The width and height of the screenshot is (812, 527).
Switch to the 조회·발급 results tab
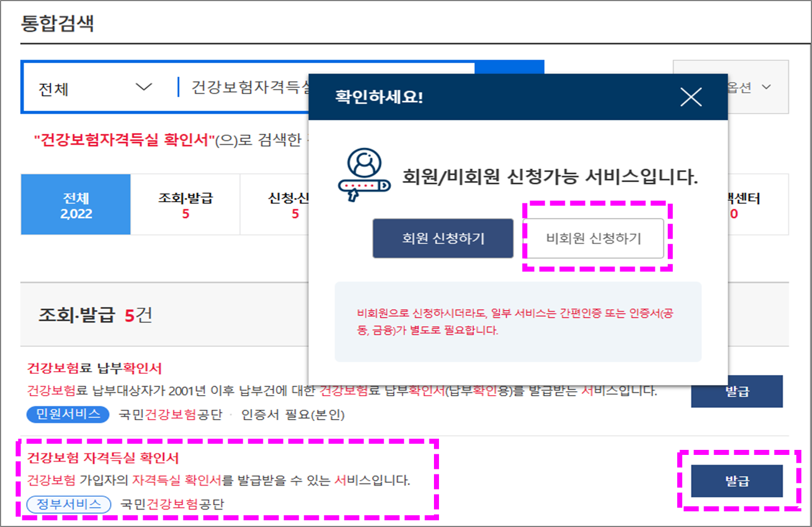tap(185, 204)
